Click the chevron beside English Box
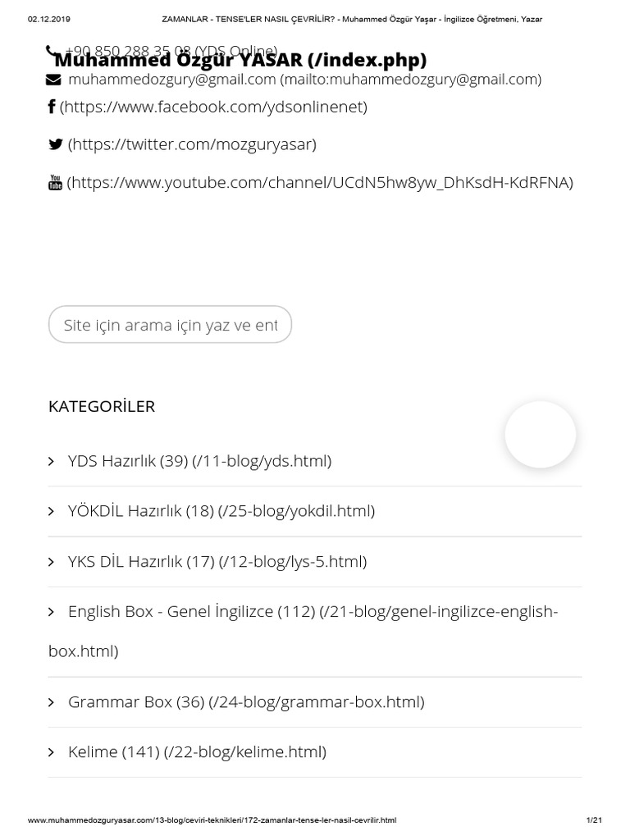This screenshot has height=840, width=630. [52, 612]
